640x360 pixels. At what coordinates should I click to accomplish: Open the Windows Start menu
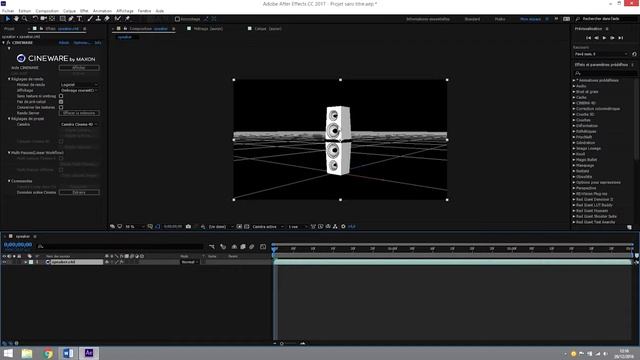pyautogui.click(x=8, y=353)
